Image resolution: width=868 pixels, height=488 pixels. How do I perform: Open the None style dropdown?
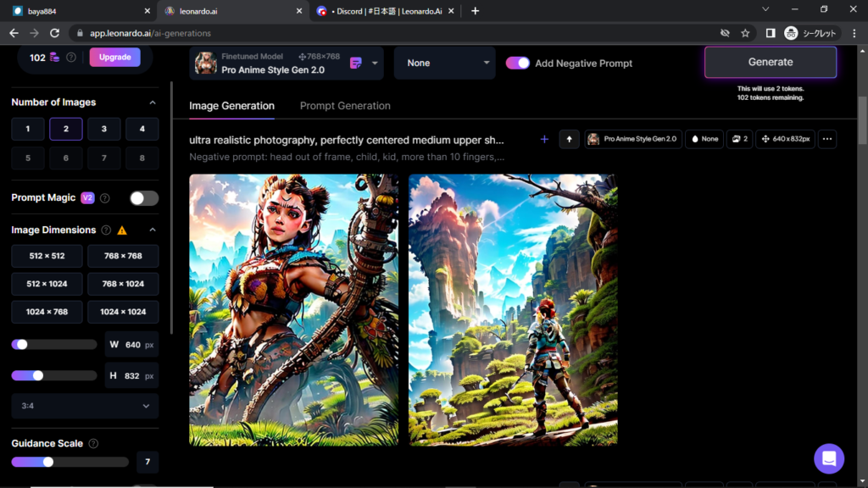[444, 63]
